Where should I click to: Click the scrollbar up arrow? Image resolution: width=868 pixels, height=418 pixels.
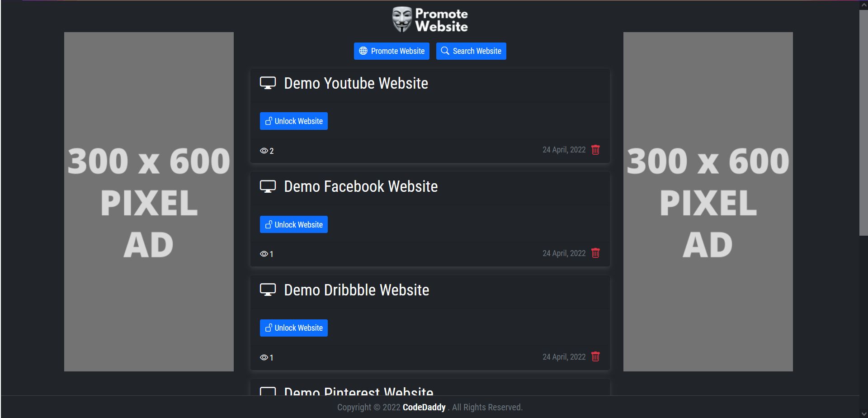(x=863, y=5)
